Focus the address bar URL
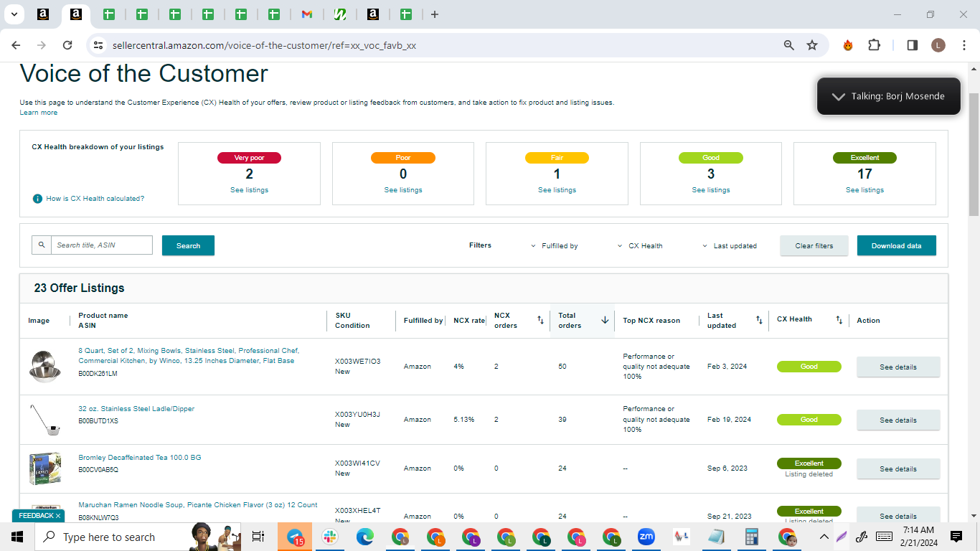980x551 pixels. click(264, 45)
